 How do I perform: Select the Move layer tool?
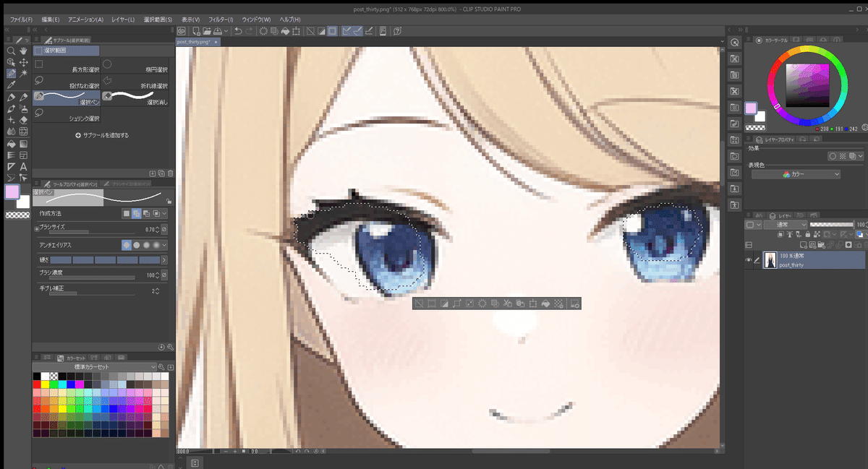click(24, 63)
